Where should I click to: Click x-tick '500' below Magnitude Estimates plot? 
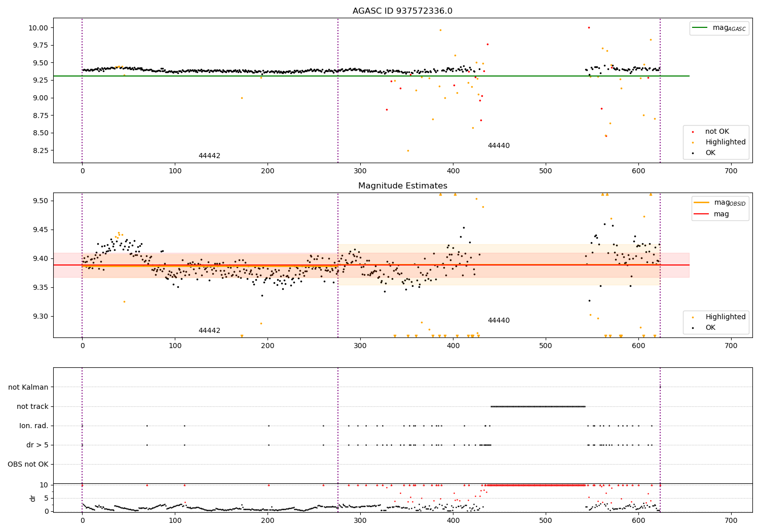click(546, 346)
